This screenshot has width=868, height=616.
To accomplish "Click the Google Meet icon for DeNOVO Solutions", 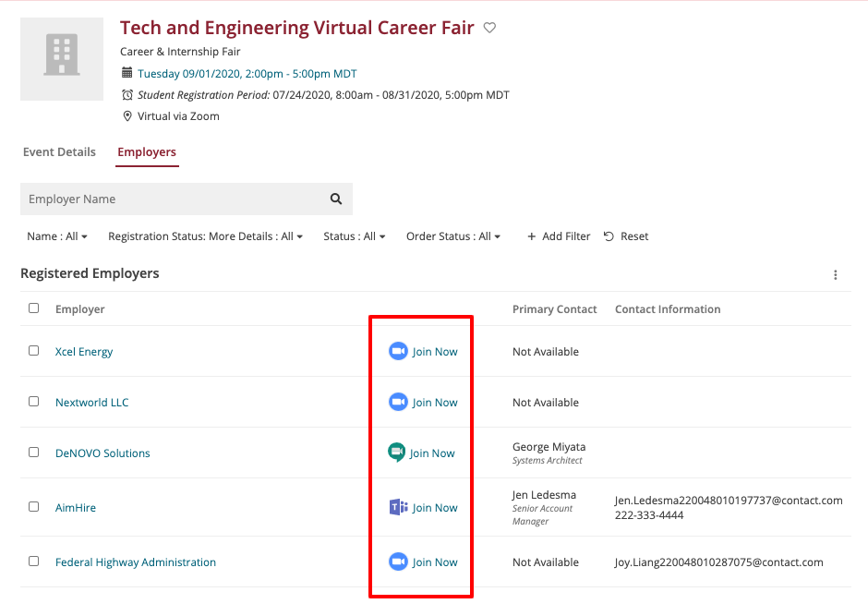I will (x=397, y=453).
